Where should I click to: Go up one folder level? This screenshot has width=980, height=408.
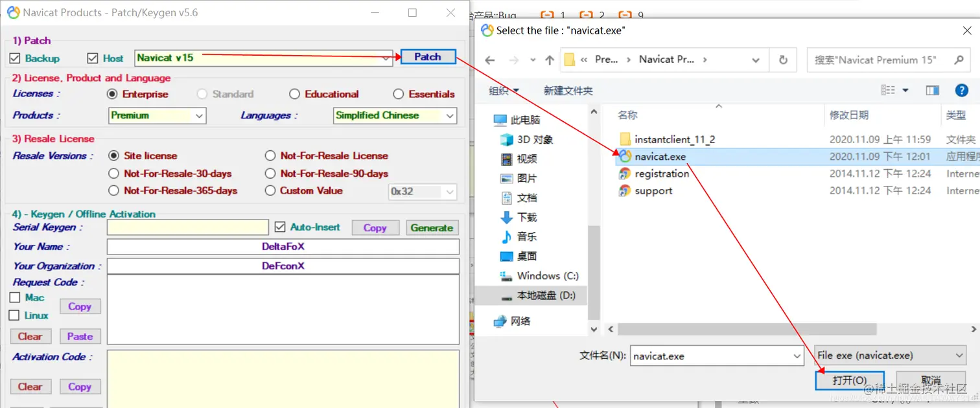pyautogui.click(x=550, y=60)
